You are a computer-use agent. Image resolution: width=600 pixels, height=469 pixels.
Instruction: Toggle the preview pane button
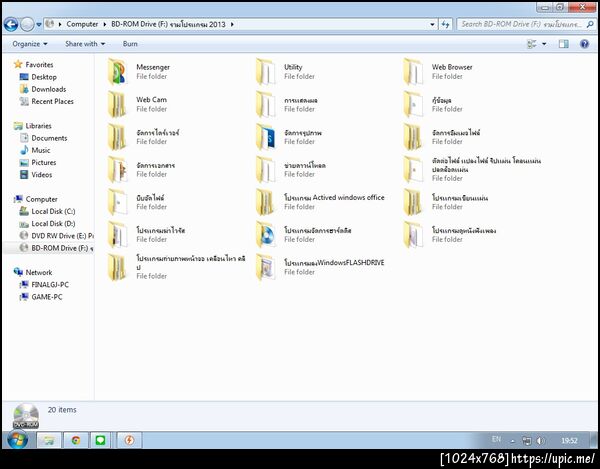[563, 44]
